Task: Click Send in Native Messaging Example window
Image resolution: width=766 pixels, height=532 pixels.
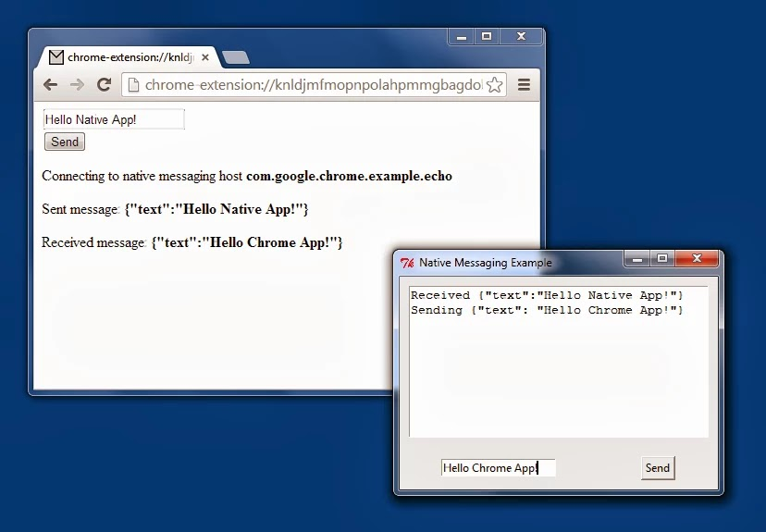Action: tap(658, 468)
